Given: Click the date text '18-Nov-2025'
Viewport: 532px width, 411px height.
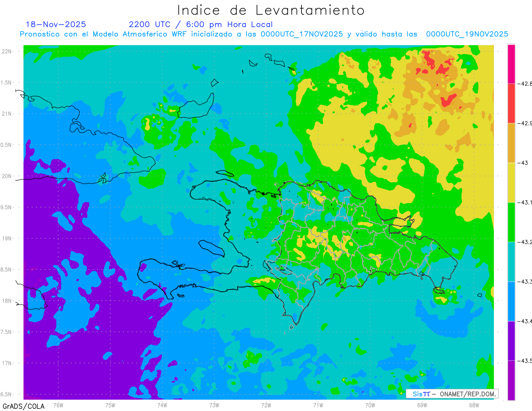Looking at the screenshot, I should point(56,24).
